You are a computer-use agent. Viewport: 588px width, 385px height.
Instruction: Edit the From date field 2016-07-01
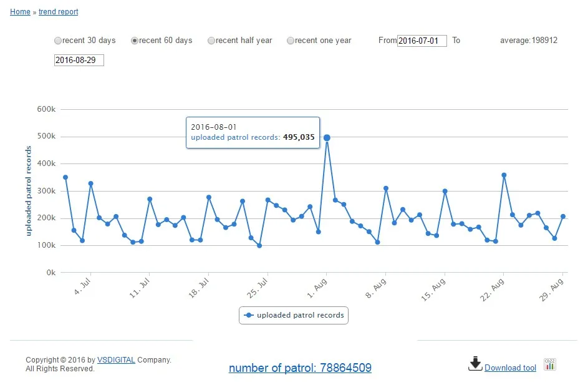[x=422, y=41]
